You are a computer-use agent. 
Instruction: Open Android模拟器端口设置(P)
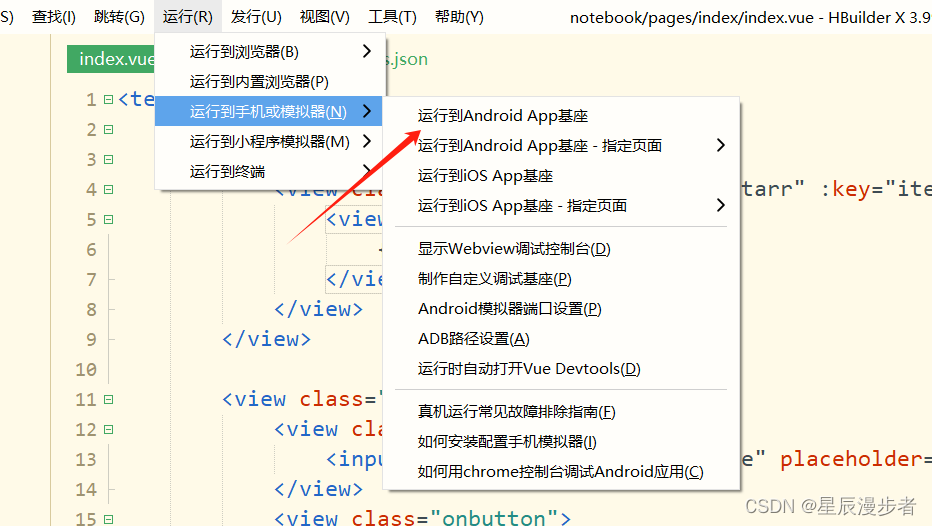coord(561,308)
